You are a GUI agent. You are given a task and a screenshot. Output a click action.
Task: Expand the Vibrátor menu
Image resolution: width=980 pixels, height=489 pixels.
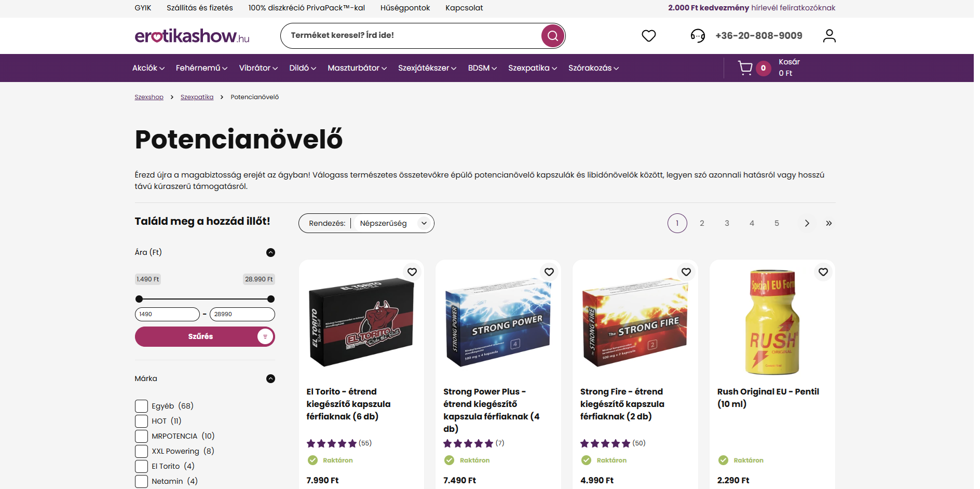tap(258, 68)
